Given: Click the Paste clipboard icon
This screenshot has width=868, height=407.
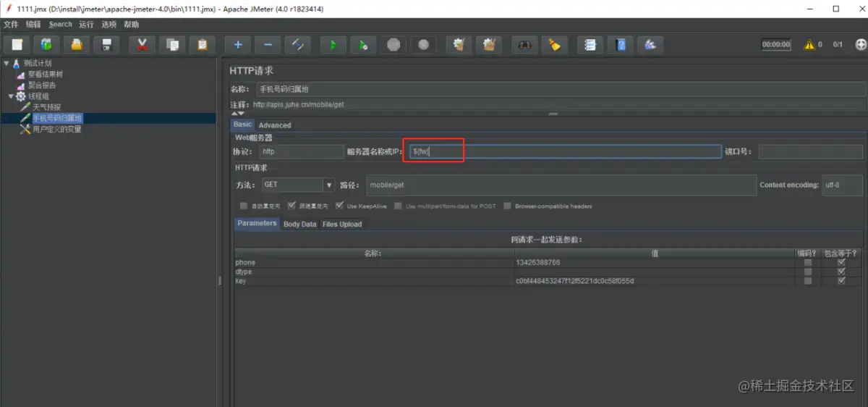Looking at the screenshot, I should [x=202, y=45].
